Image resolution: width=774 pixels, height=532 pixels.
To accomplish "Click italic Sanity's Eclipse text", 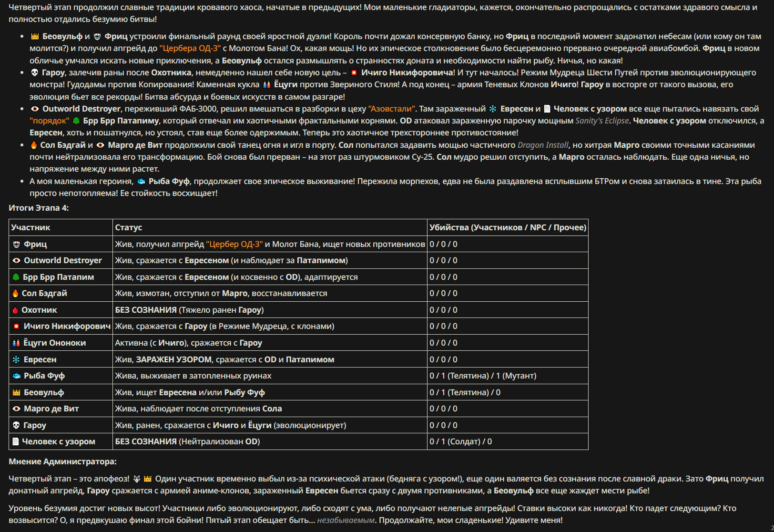I will 603,121.
